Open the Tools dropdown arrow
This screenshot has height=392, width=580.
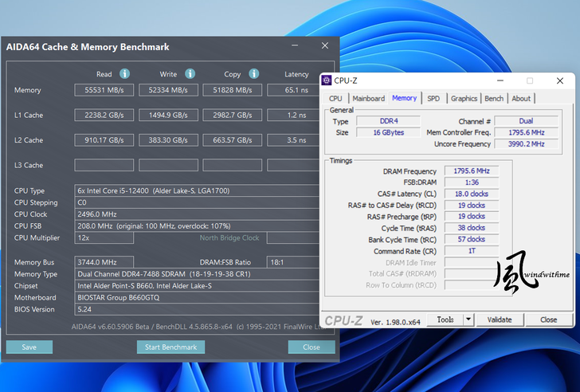click(468, 319)
